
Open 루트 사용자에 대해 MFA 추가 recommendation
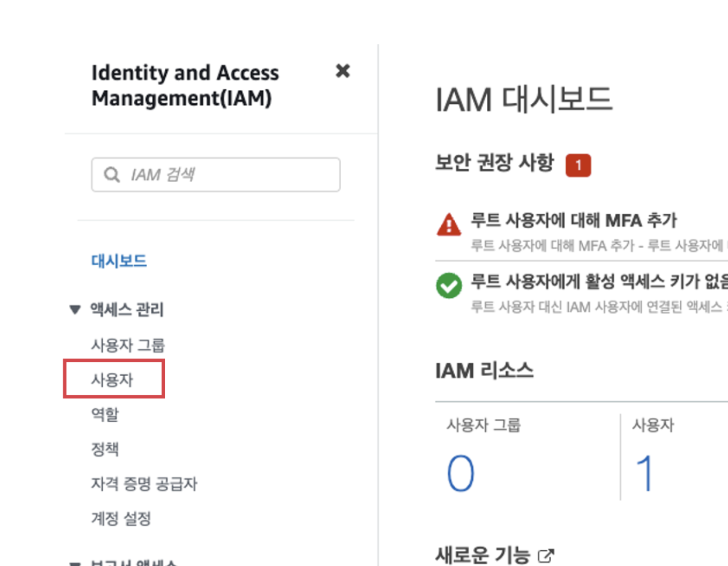click(574, 220)
